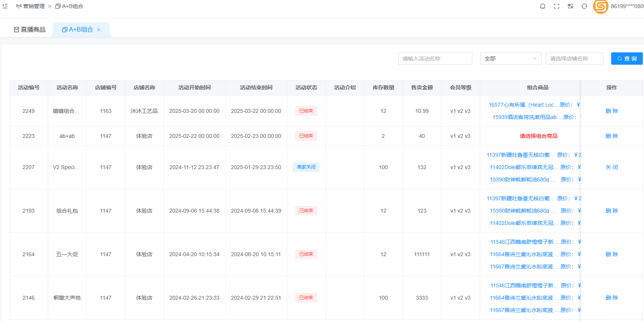Collapse the sidebar menu icon
This screenshot has width=644, height=322.
point(5,6)
